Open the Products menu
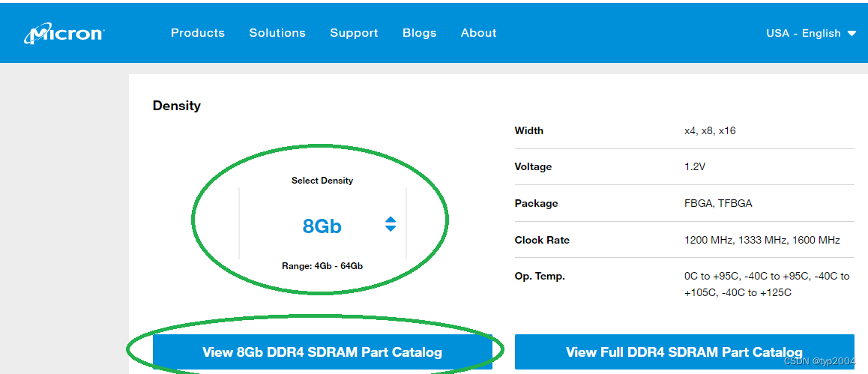Image resolution: width=868 pixels, height=374 pixels. click(198, 33)
